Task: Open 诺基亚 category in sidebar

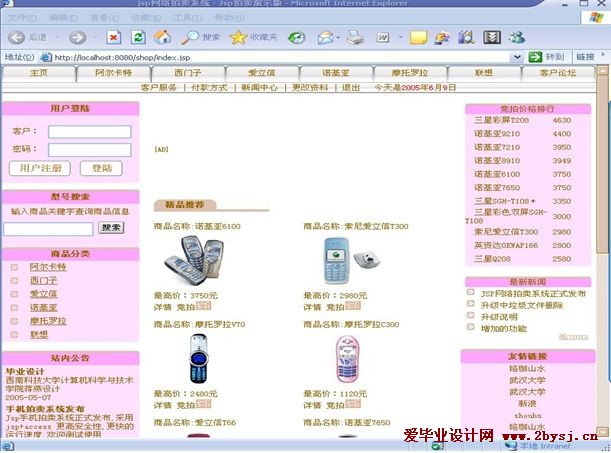Action: tap(44, 308)
